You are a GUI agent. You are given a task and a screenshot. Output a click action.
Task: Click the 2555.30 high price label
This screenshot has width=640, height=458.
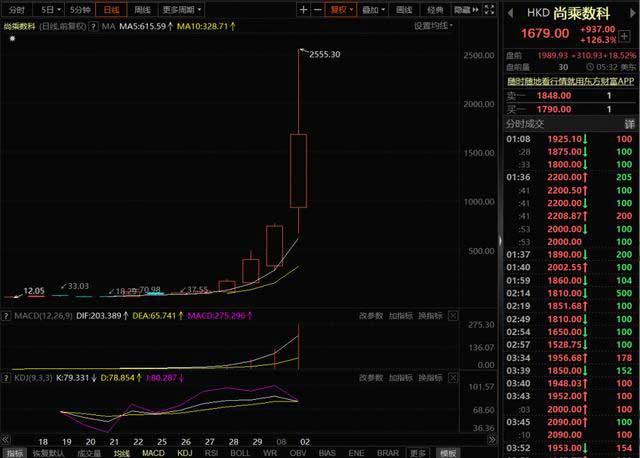point(324,54)
